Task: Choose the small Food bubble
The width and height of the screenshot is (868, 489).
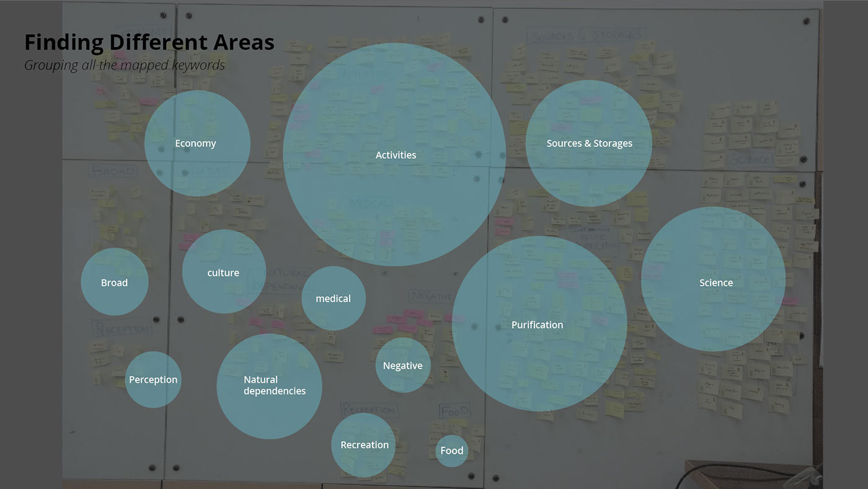Action: point(452,451)
